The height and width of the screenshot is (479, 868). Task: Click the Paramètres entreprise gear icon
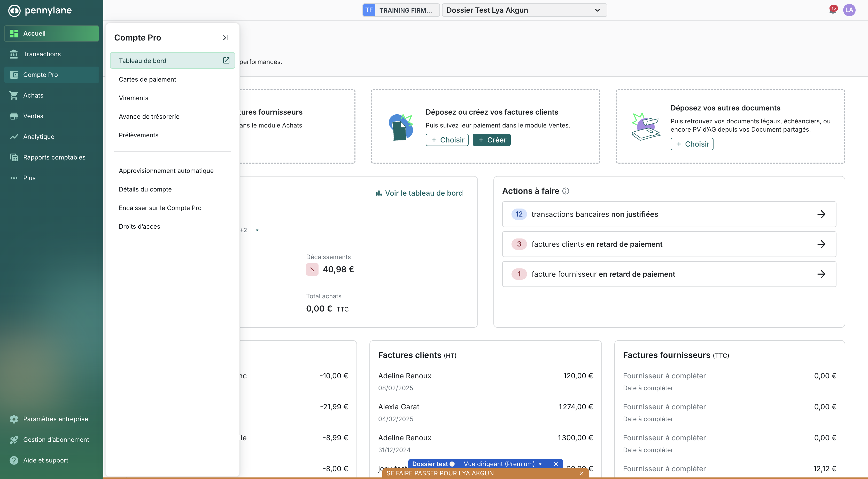(x=14, y=419)
